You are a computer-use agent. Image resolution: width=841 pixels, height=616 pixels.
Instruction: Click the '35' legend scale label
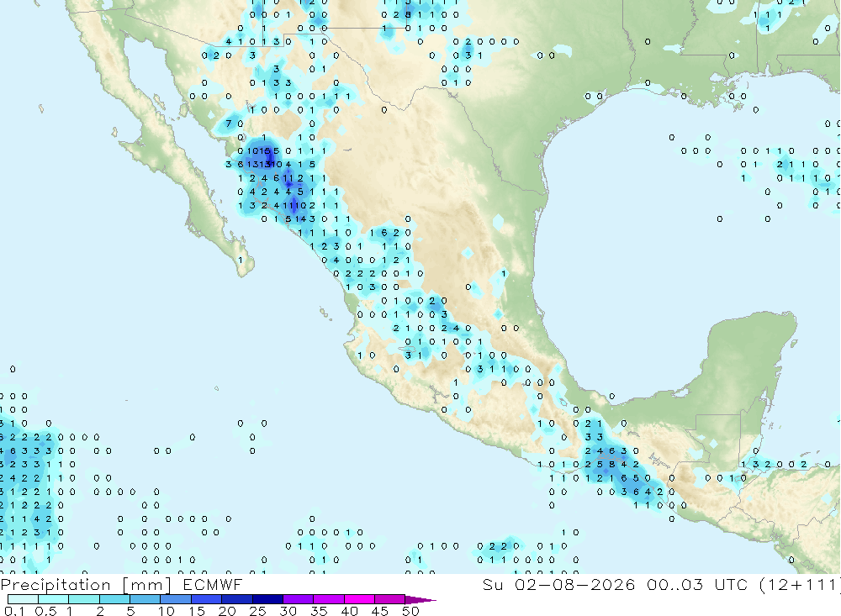(319, 611)
